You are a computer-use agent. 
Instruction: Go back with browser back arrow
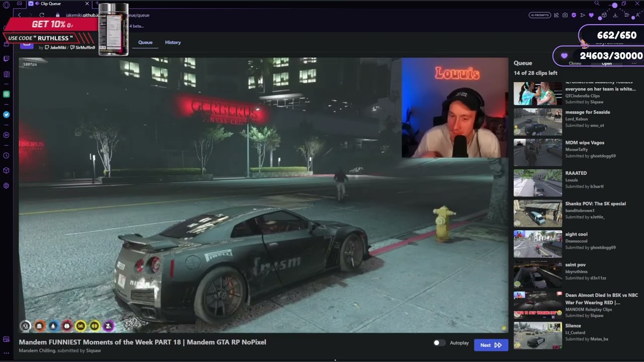tap(19, 15)
